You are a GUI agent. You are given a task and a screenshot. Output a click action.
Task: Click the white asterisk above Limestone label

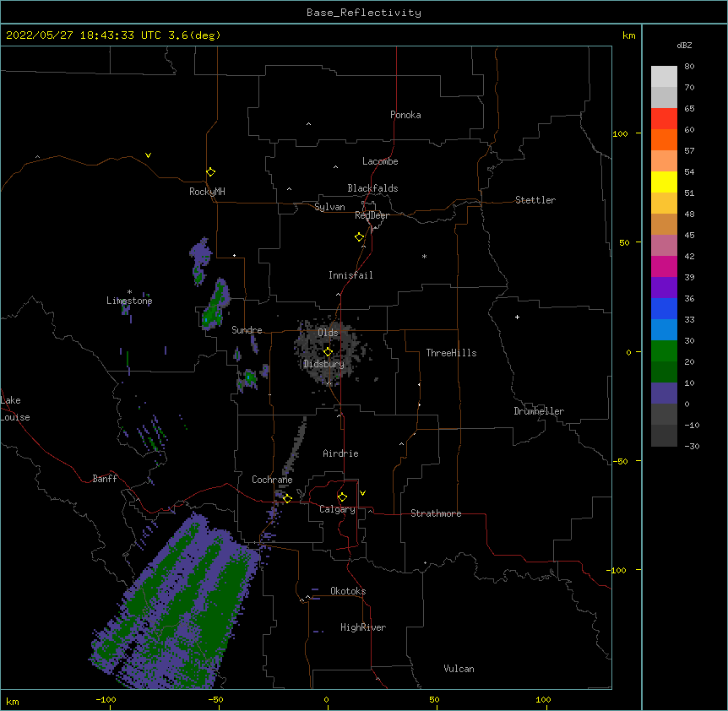(129, 292)
